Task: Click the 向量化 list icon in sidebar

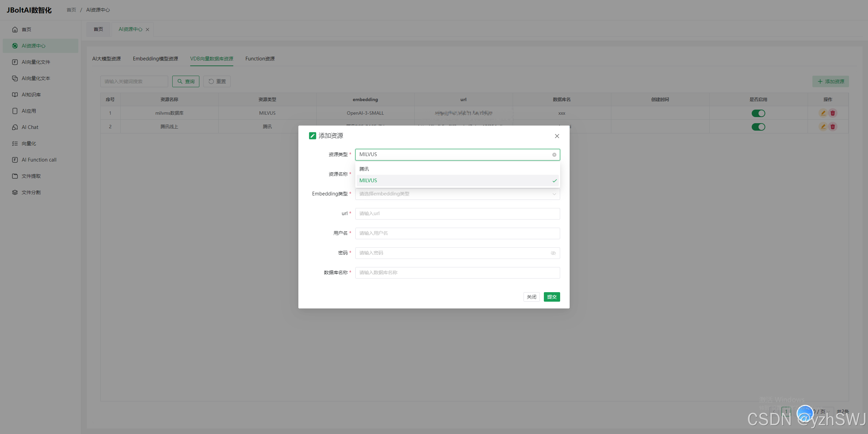Action: point(15,144)
